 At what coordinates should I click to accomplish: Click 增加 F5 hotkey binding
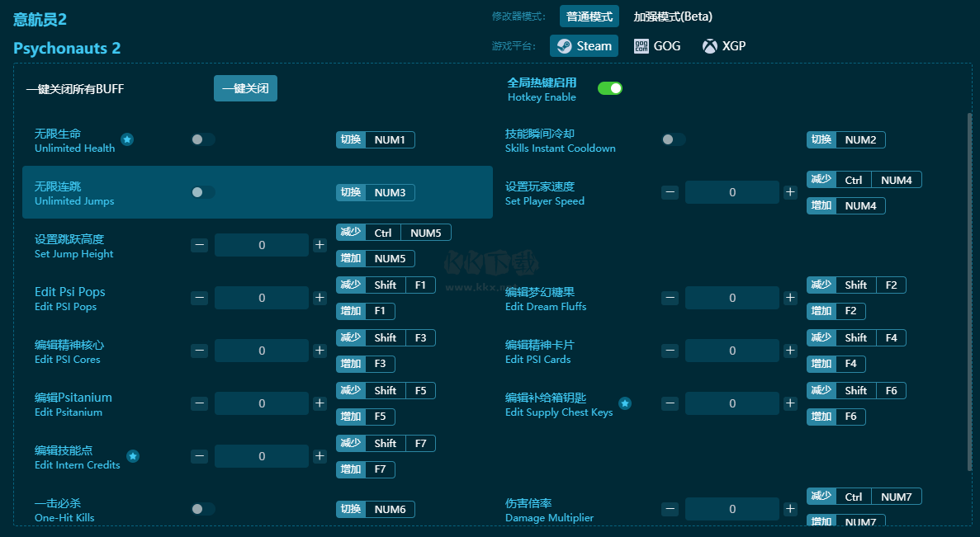pos(366,417)
